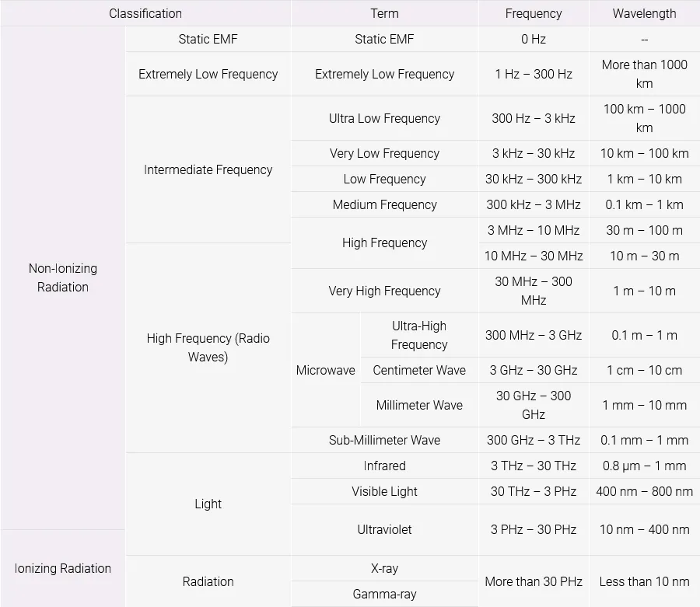Select the "High Frequency (Radio Waves)" cell
700x607 pixels.
click(208, 348)
